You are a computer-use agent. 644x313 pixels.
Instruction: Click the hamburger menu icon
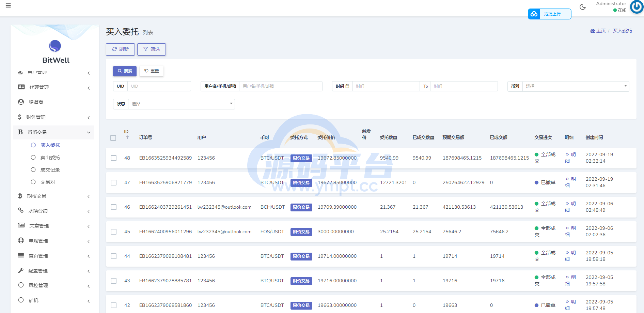tap(8, 5)
